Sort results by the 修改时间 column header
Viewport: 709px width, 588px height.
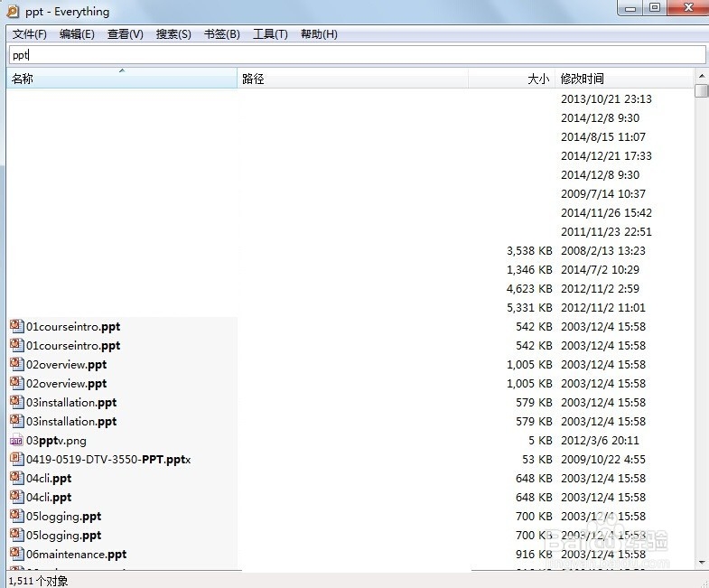(x=624, y=79)
